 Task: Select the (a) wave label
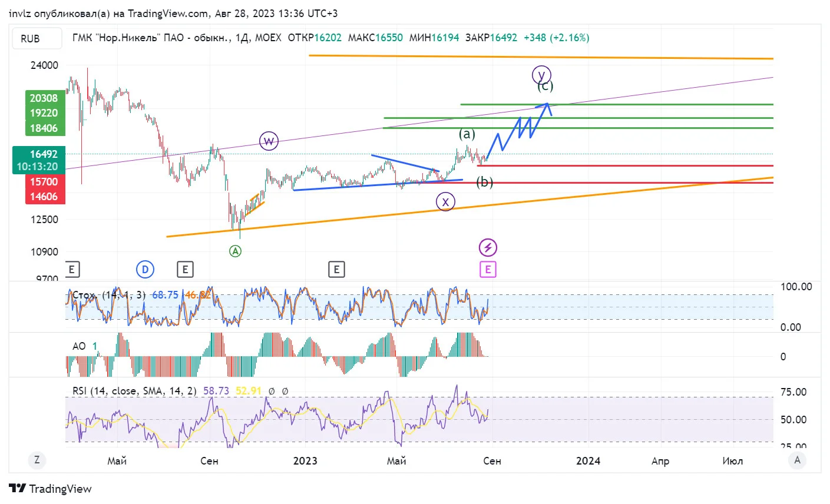pyautogui.click(x=467, y=134)
